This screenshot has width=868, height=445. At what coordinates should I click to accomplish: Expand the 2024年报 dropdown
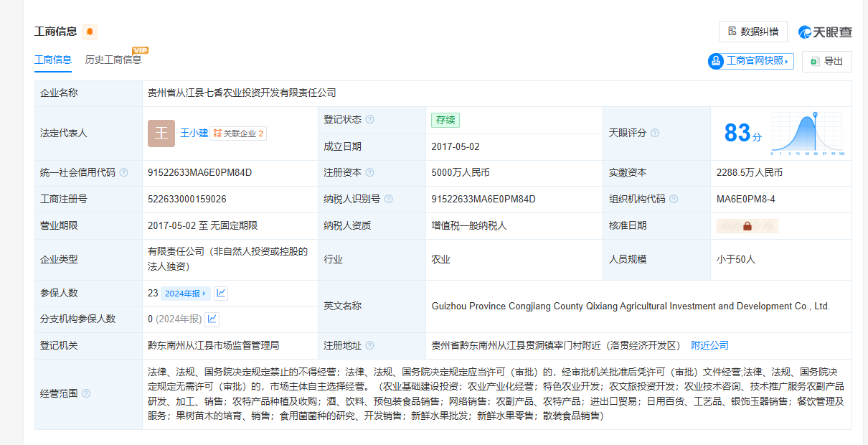tap(185, 293)
